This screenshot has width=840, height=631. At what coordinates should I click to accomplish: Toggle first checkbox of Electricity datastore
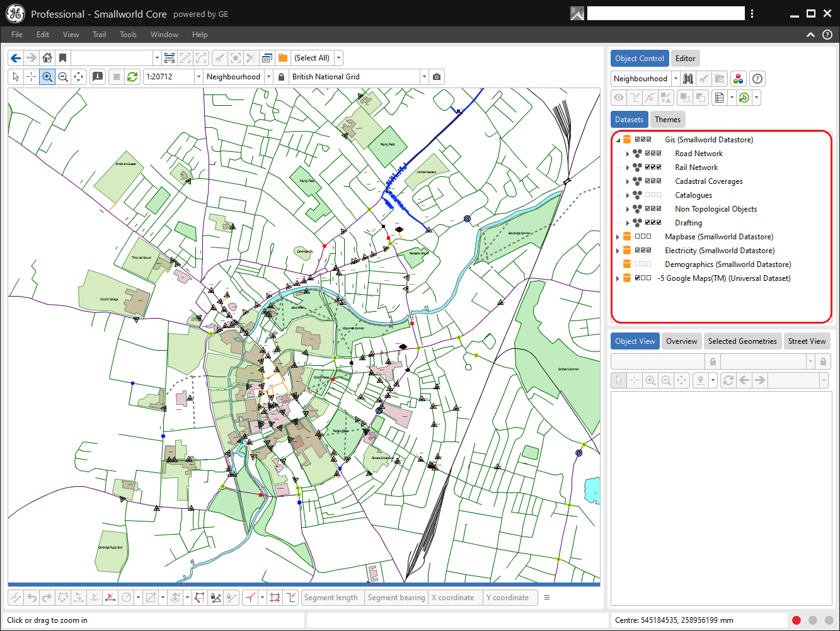pos(637,251)
